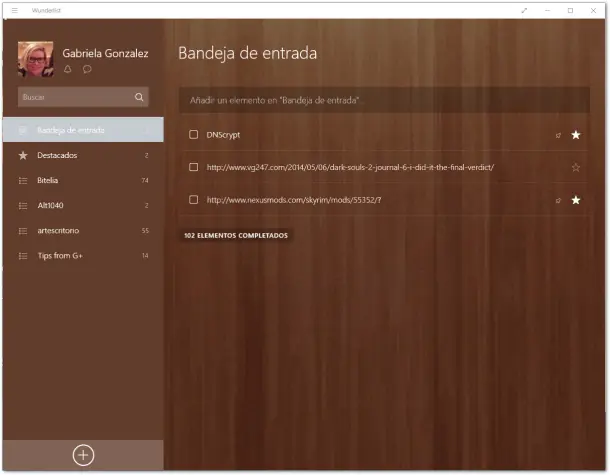The height and width of the screenshot is (475, 610).
Task: Open the nexusmods.com/skyrim/mods/55352 link task
Action: 294,200
